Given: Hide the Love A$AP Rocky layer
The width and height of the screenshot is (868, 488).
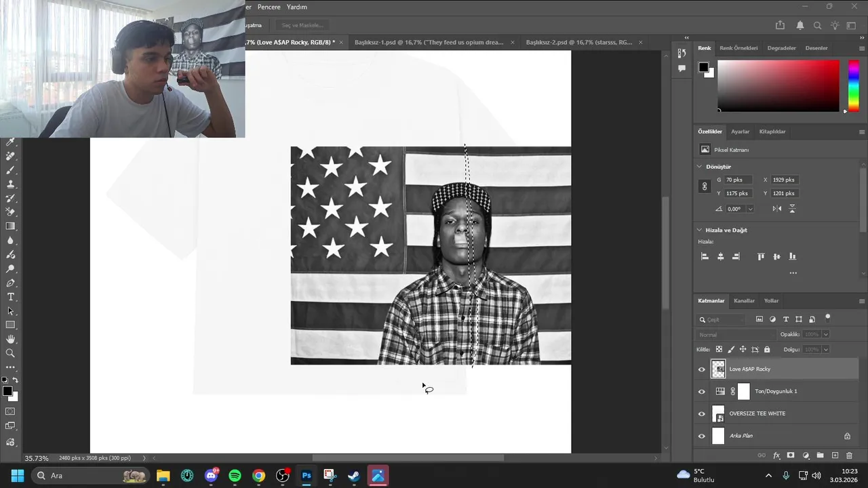Looking at the screenshot, I should click(x=702, y=369).
